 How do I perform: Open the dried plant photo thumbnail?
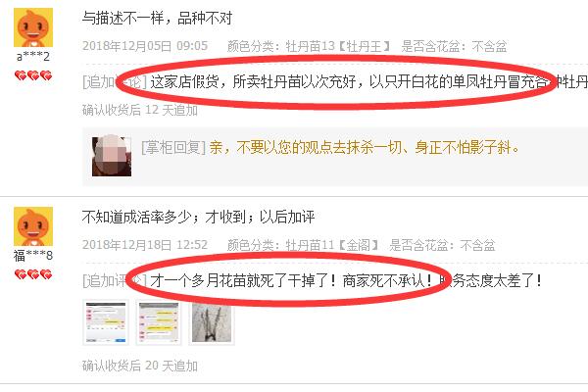(212, 322)
